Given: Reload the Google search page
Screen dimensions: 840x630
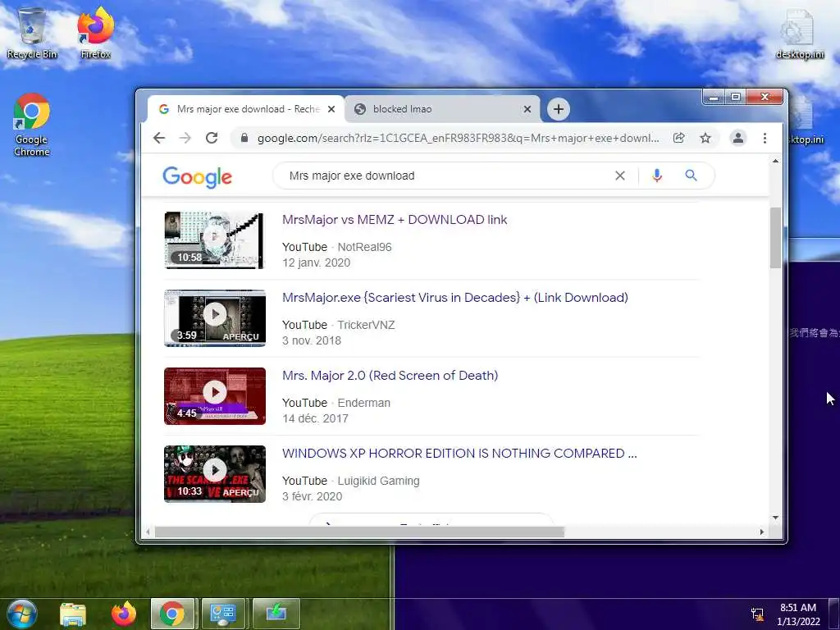Looking at the screenshot, I should tap(212, 138).
